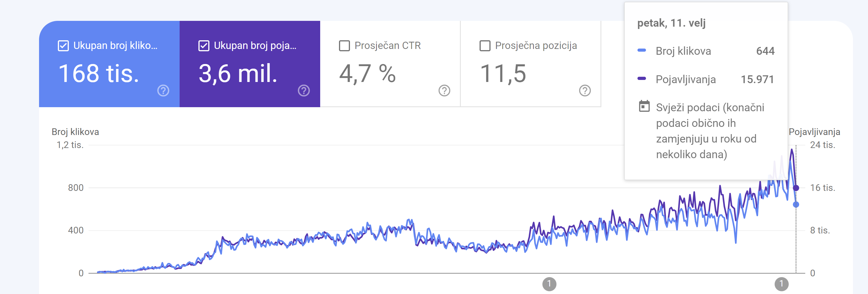Click the light blue clicks data point

[796, 204]
